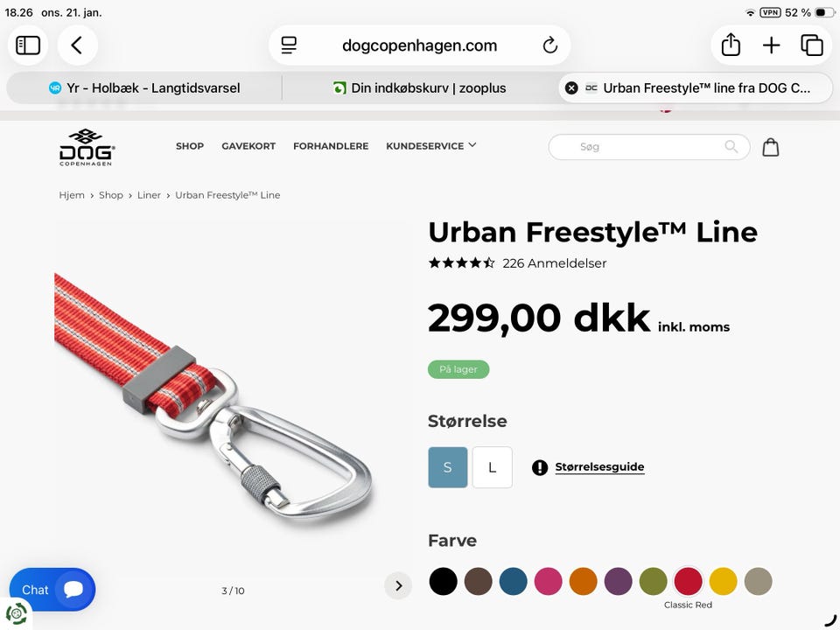Open the Chat button

click(52, 589)
